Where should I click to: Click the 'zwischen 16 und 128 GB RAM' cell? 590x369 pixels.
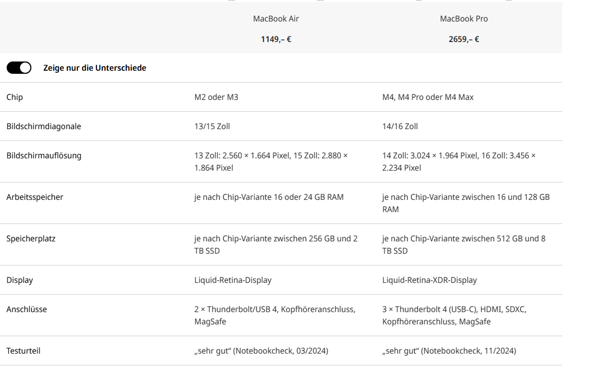point(466,203)
